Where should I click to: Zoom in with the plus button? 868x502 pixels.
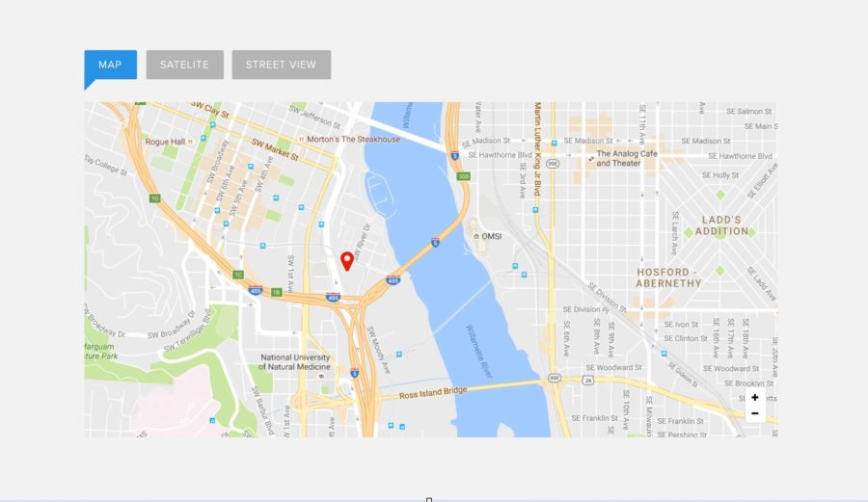tap(754, 397)
